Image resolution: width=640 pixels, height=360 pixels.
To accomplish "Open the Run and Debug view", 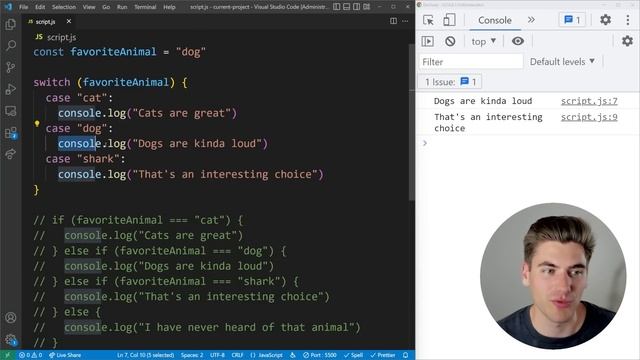I will pos(11,89).
